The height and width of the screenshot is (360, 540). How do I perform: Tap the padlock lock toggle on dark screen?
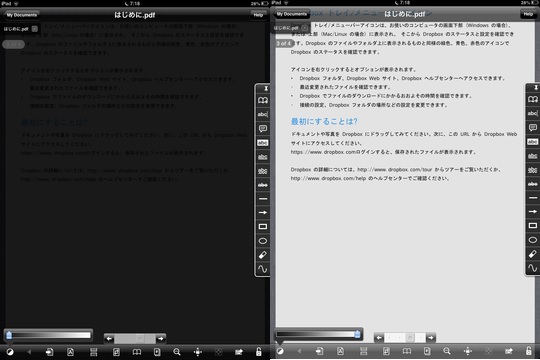[x=258, y=352]
